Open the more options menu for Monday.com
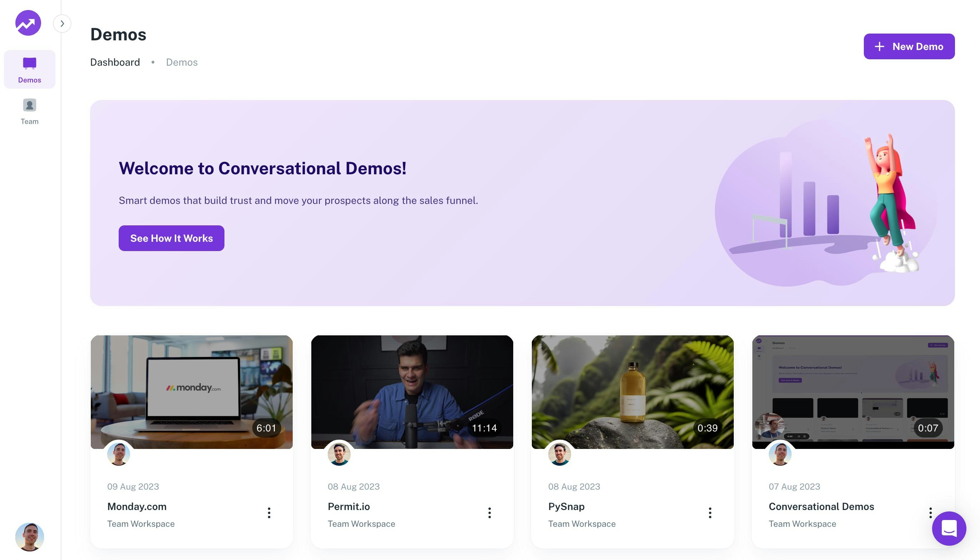980x560 pixels. coord(269,513)
